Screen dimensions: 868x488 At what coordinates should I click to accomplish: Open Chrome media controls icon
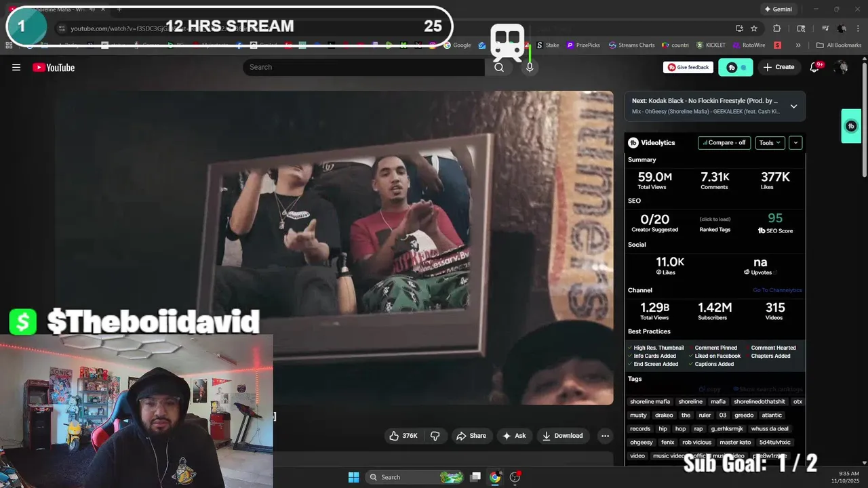tap(825, 28)
